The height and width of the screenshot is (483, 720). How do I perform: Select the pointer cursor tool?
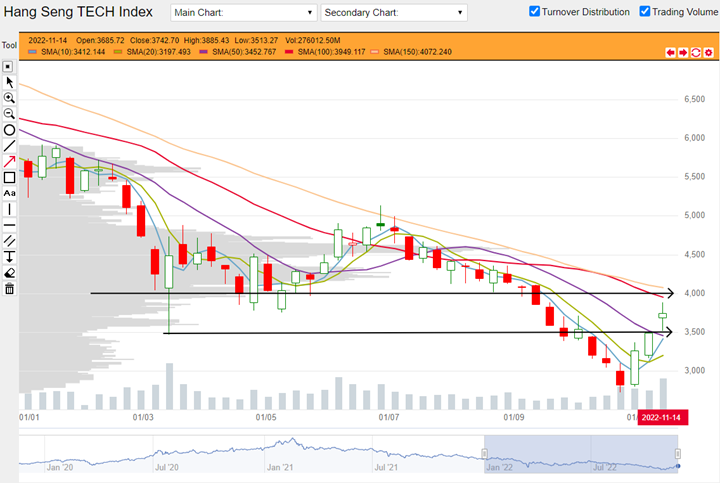point(9,82)
